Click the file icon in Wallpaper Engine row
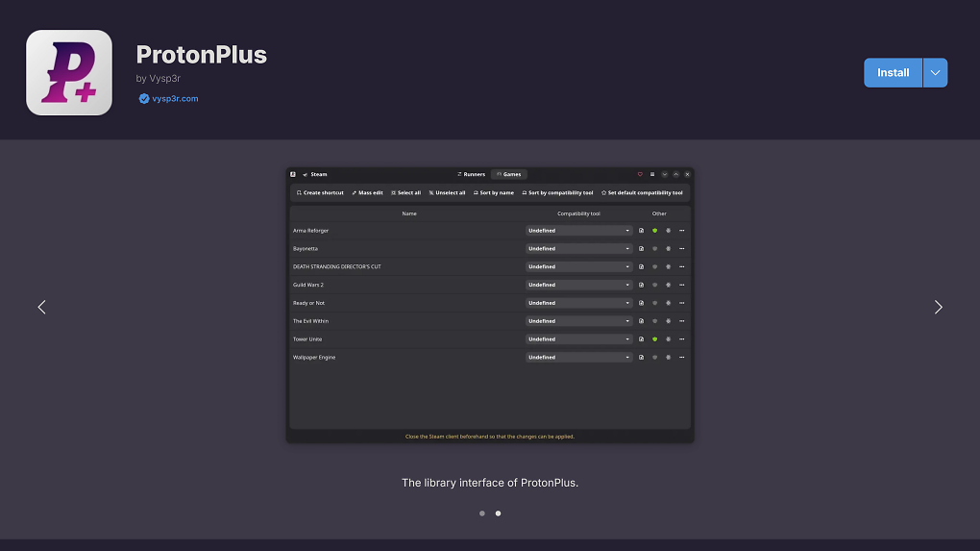This screenshot has height=551, width=980. click(641, 358)
